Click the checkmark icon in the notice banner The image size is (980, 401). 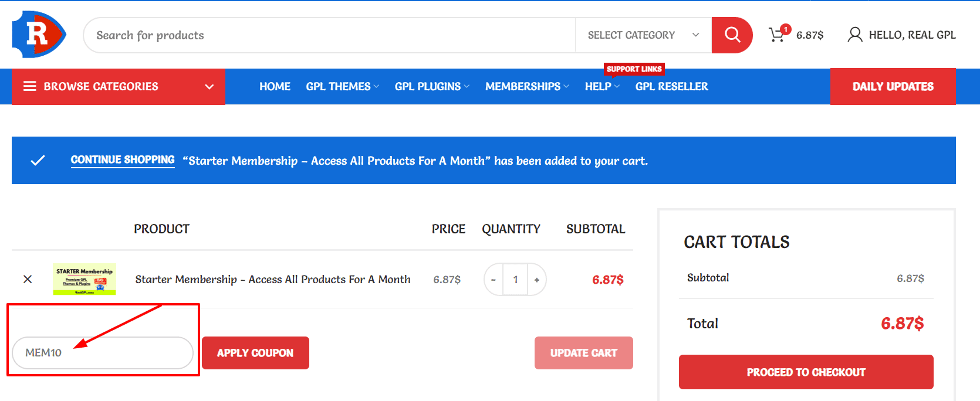[x=38, y=160]
